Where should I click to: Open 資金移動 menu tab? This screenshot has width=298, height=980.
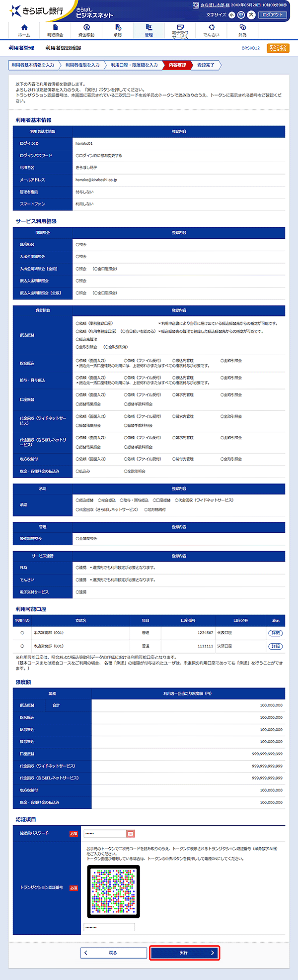coord(86,30)
